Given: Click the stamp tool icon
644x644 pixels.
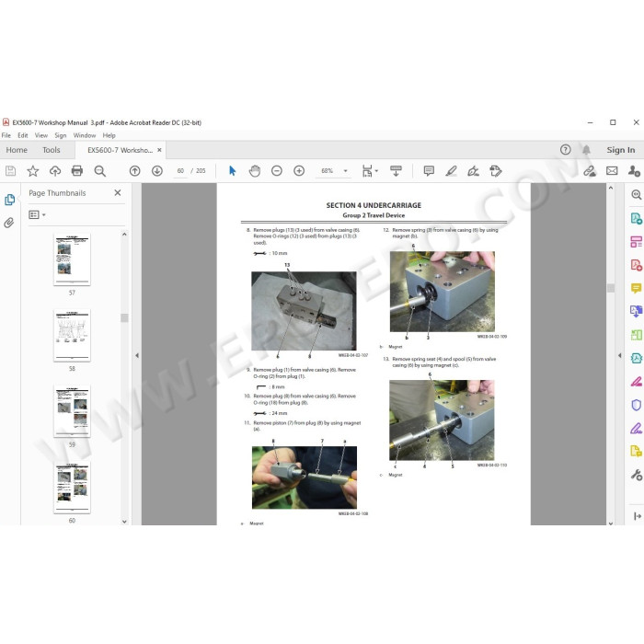Looking at the screenshot, I should coord(496,171).
